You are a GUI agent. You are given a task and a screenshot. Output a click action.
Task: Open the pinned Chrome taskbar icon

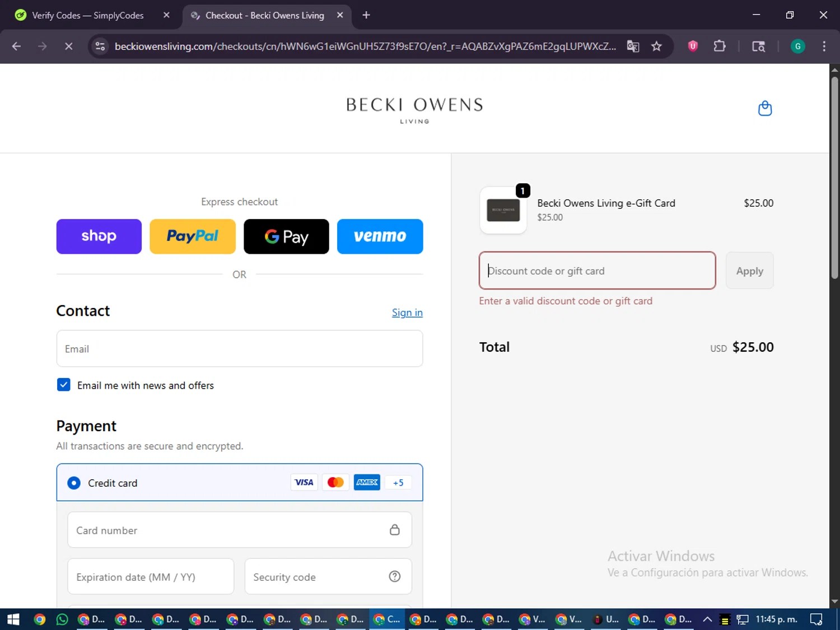39,619
